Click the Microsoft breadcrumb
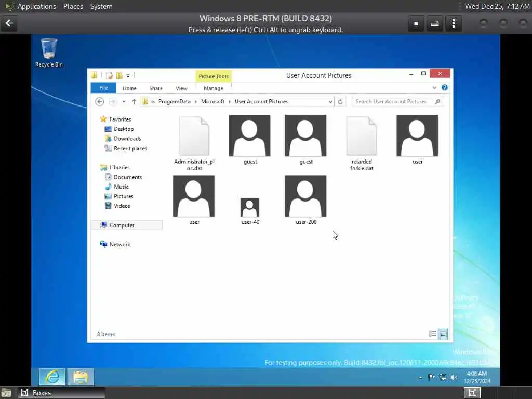532x399 pixels. 212,101
